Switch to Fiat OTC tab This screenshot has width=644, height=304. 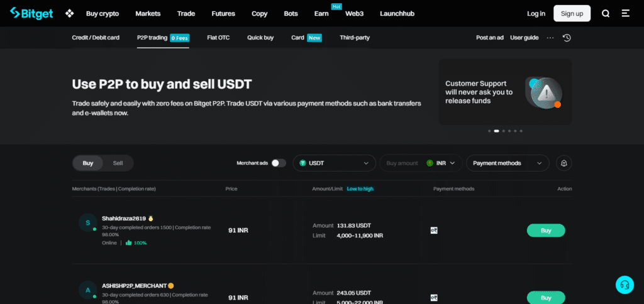point(218,38)
